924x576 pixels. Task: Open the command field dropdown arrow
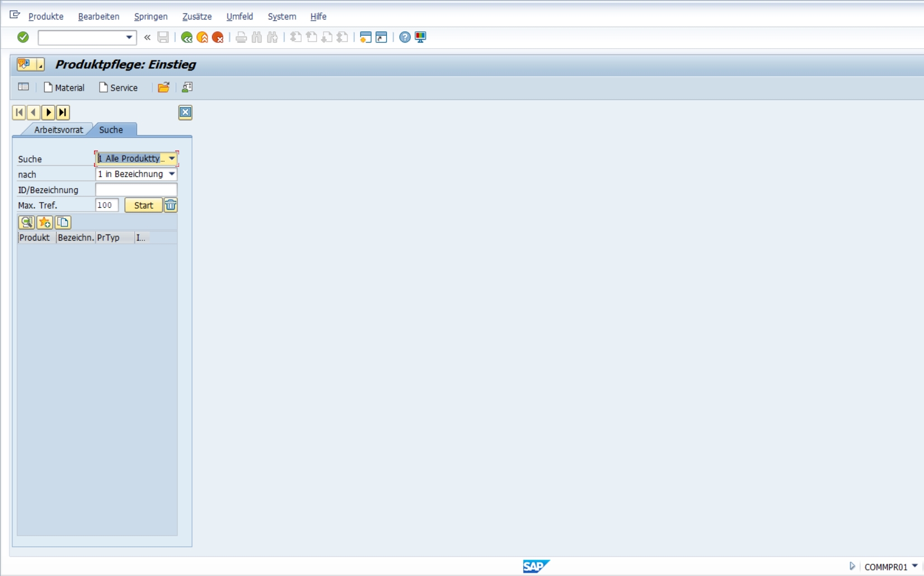click(129, 38)
